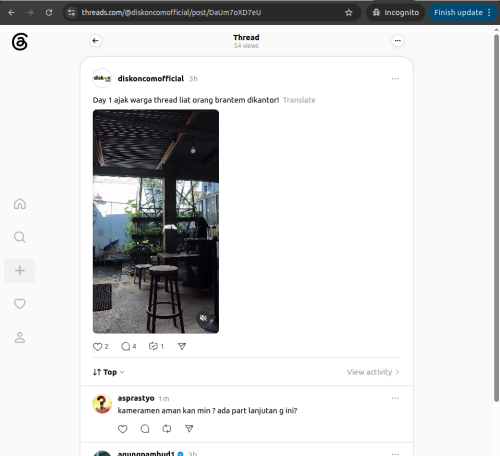Image resolution: width=500 pixels, height=456 pixels.
Task: Like the asprastyo comment
Action: coord(123,429)
